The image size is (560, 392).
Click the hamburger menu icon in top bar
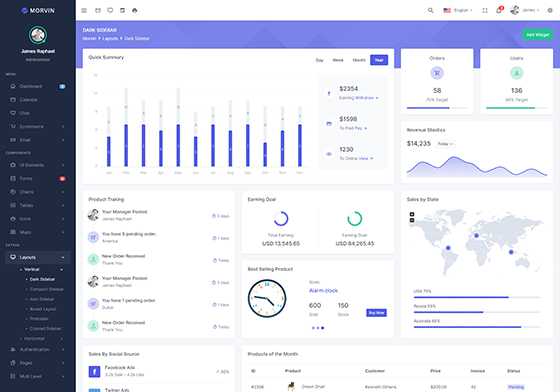tap(84, 10)
